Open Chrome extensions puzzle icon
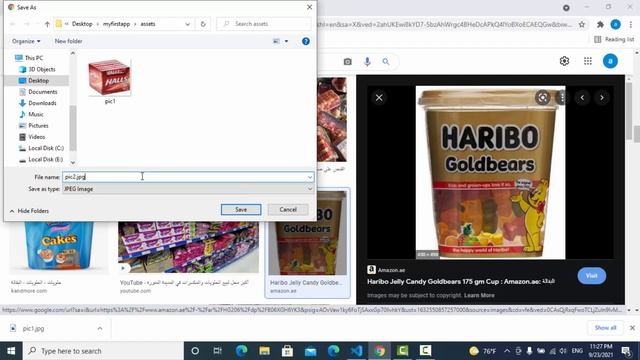This screenshot has height=360, width=640. pyautogui.click(x=600, y=24)
